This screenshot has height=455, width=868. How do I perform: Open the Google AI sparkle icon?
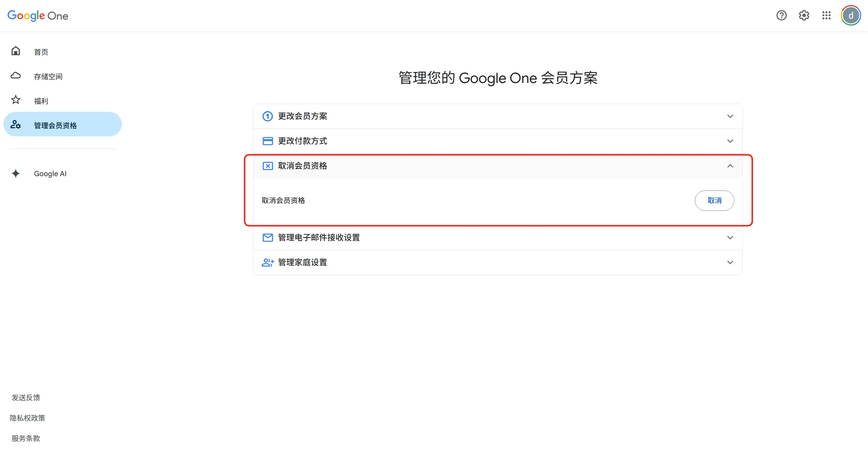[16, 173]
